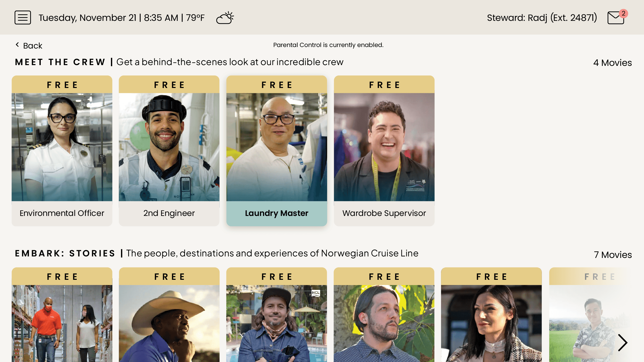Open the messages envelope icon
Screen dimensions: 644x362
[616, 18]
